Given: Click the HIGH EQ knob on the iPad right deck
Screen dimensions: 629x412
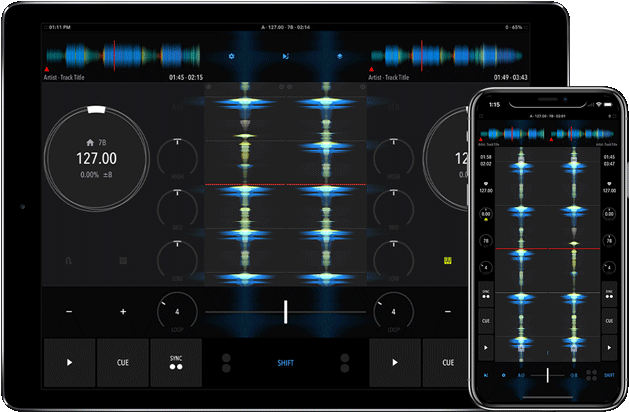Looking at the screenshot, I should pos(394,158).
